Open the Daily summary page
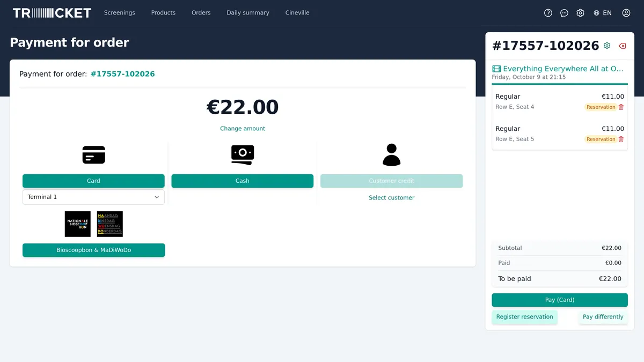 [x=248, y=13]
